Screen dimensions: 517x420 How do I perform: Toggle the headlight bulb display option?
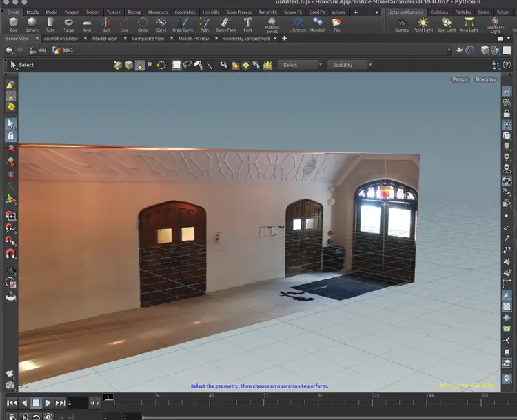tap(507, 146)
